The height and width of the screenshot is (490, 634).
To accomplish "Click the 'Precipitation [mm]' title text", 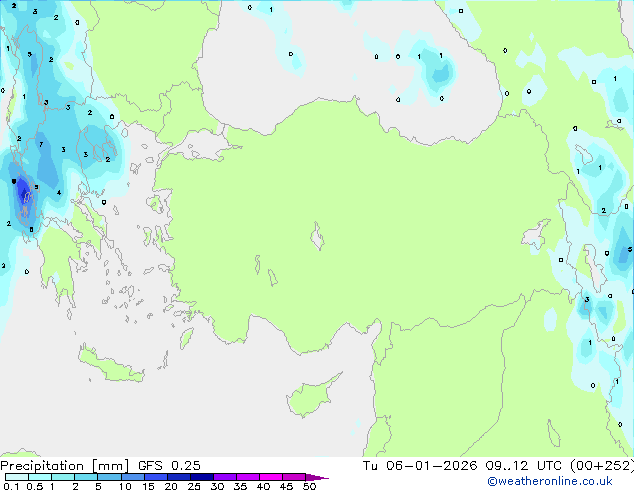I will point(65,466).
